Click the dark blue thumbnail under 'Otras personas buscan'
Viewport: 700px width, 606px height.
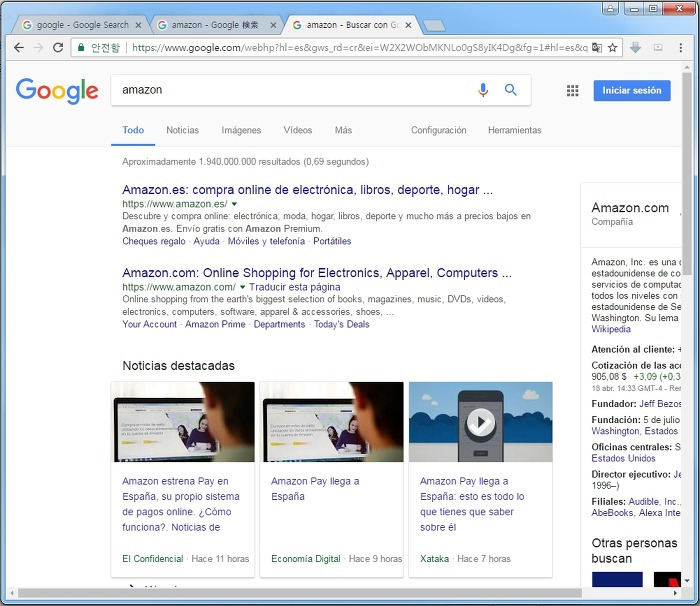[x=617, y=579]
